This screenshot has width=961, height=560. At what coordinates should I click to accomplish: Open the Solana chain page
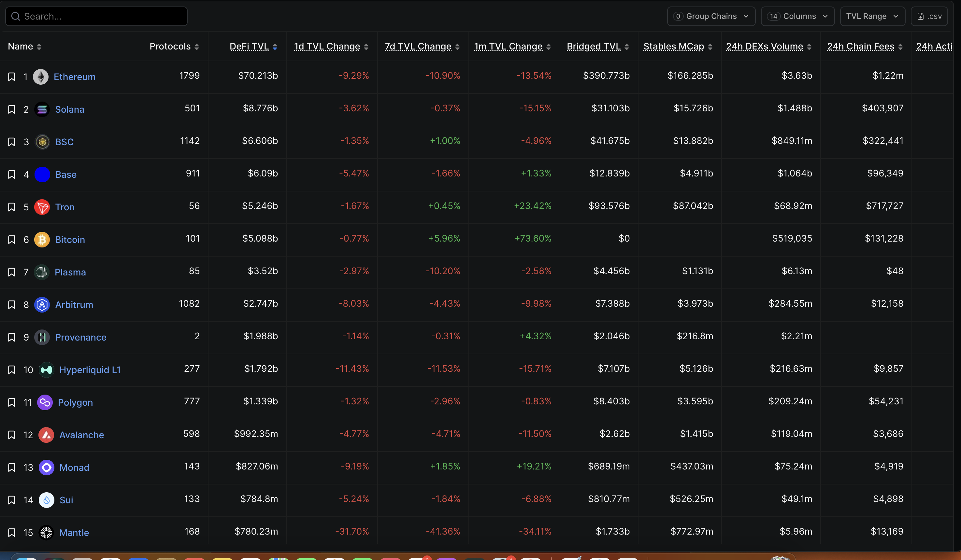click(70, 109)
